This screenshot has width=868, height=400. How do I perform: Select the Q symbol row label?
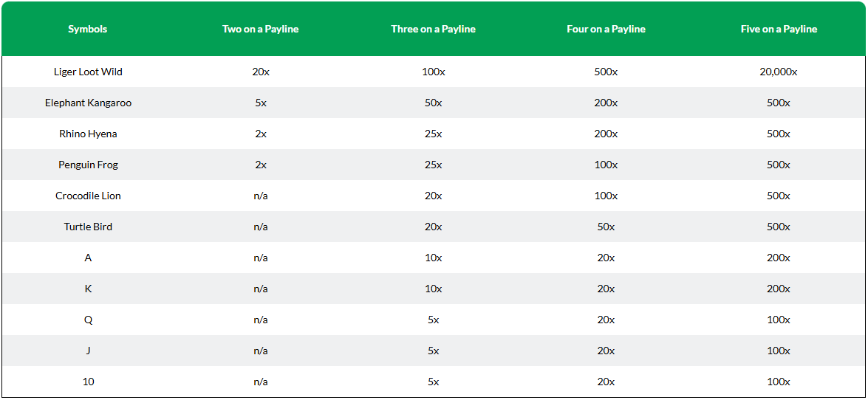[x=88, y=320]
